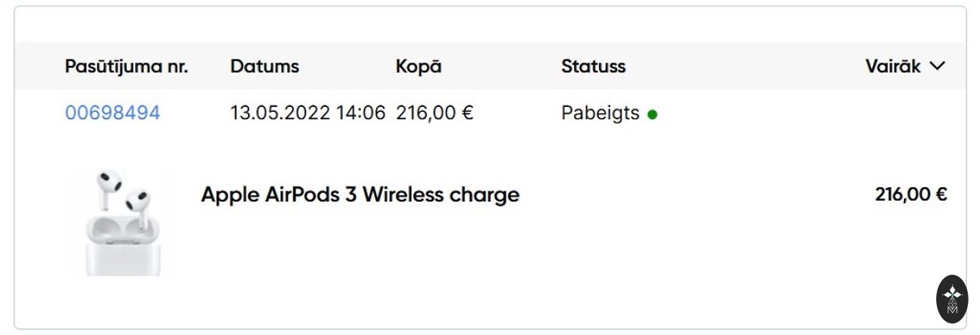The height and width of the screenshot is (335, 980).
Task: Click the dark oval floating widget icon
Action: pyautogui.click(x=952, y=298)
